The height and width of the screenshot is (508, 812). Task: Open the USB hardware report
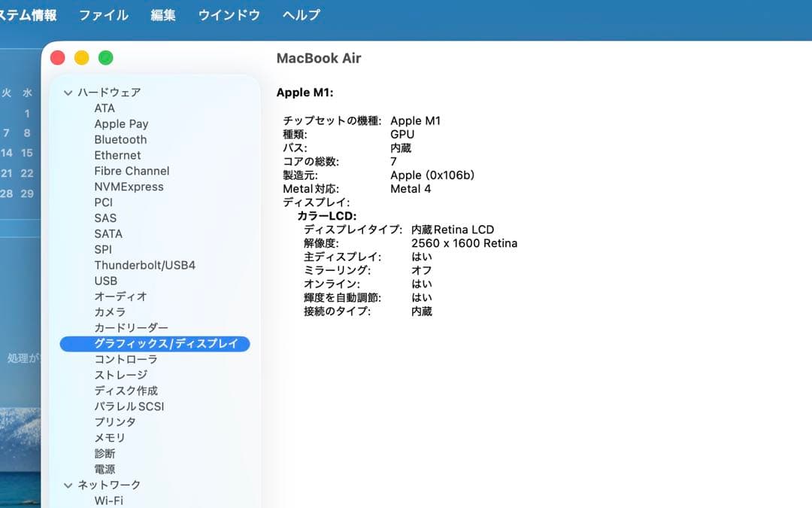click(x=105, y=281)
